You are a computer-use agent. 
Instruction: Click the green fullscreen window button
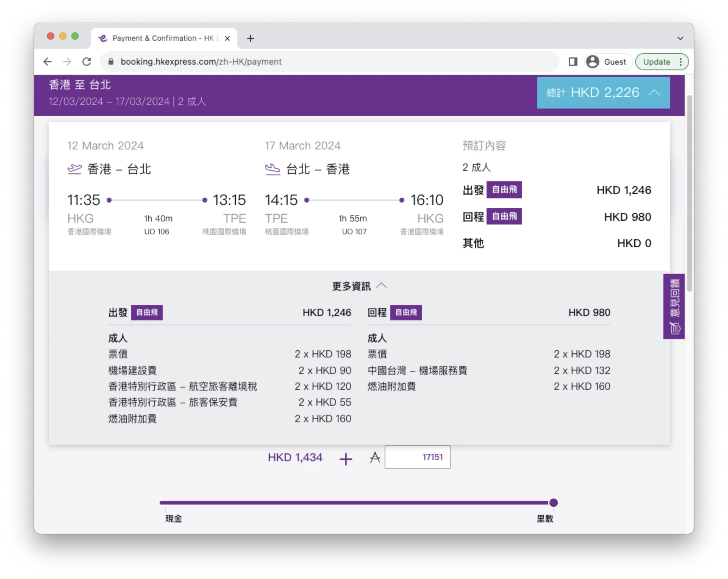tap(75, 36)
